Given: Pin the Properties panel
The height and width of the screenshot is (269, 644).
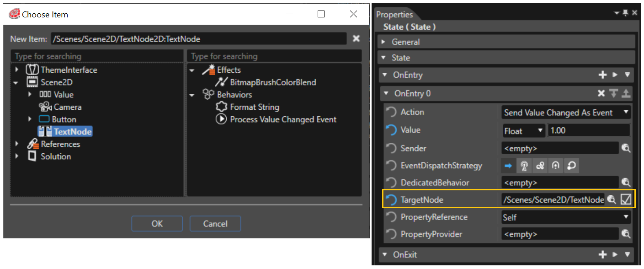Looking at the screenshot, I should pos(625,13).
